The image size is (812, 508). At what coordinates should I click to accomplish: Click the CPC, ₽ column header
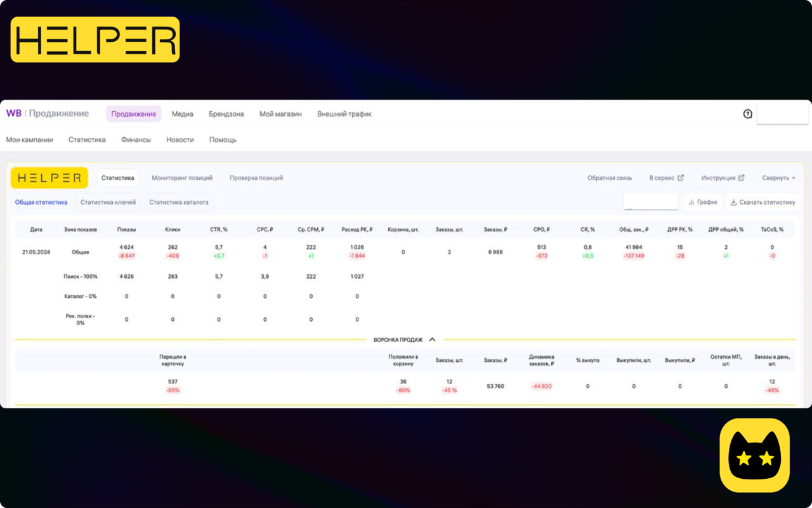[265, 229]
